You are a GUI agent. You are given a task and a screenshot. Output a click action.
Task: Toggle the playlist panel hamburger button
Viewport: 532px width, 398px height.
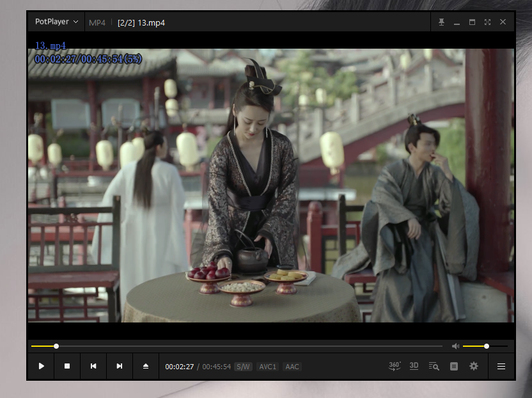[x=501, y=366]
